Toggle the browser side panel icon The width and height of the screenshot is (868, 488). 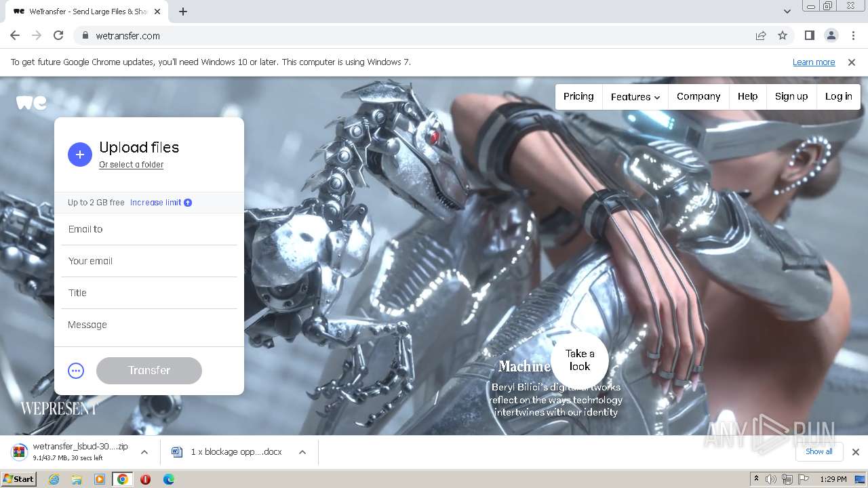tap(809, 35)
